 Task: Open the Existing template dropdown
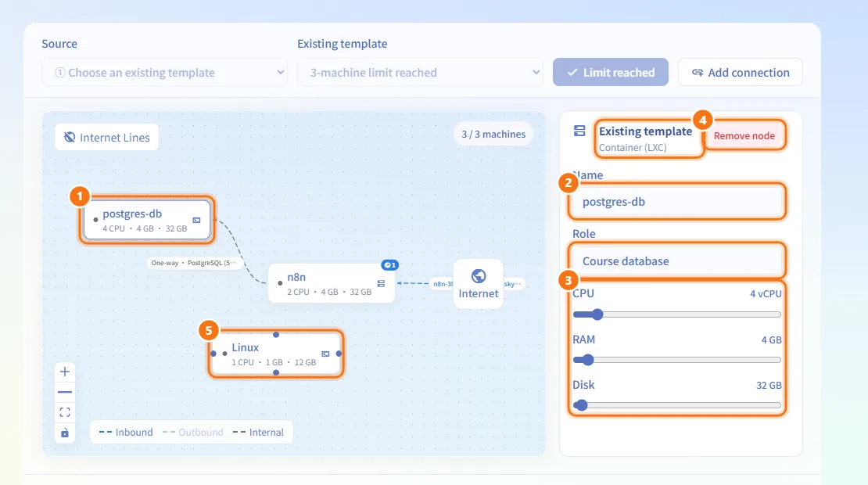[420, 73]
